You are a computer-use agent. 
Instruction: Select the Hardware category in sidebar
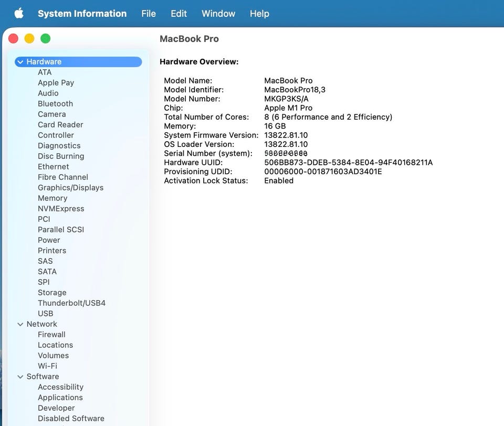pyautogui.click(x=78, y=62)
